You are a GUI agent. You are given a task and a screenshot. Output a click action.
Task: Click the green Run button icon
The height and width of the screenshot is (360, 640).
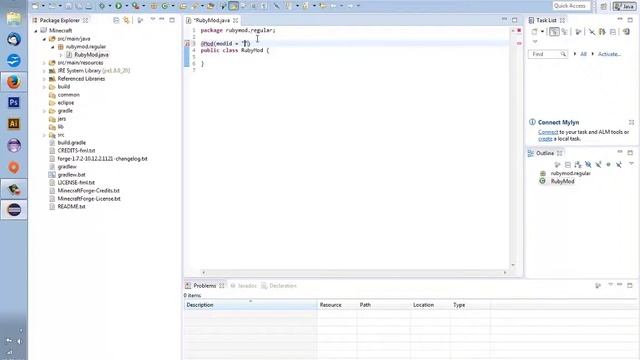pyautogui.click(x=118, y=6)
